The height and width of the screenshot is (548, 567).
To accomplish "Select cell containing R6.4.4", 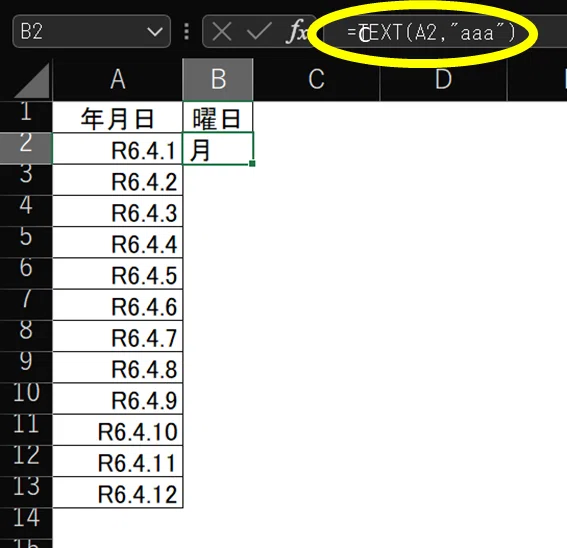I will coord(118,242).
